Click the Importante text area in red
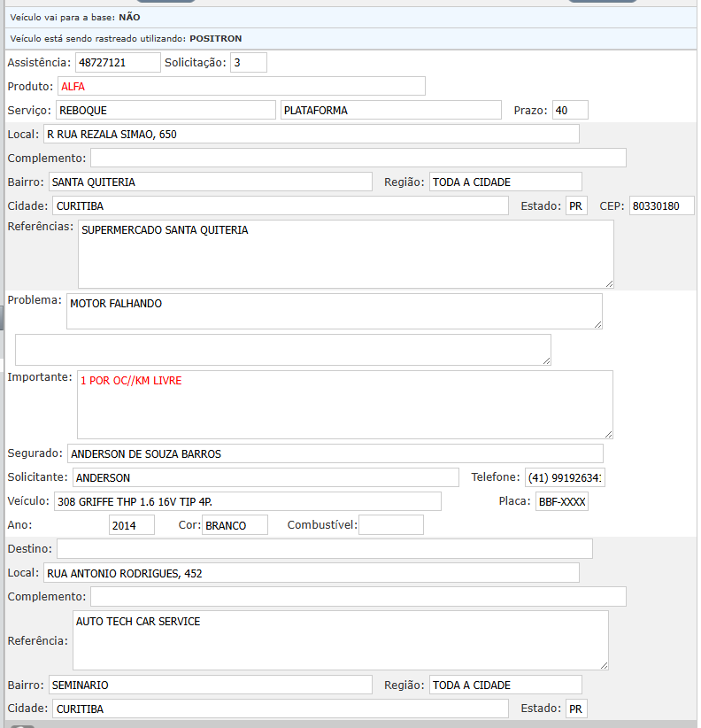 click(x=344, y=404)
